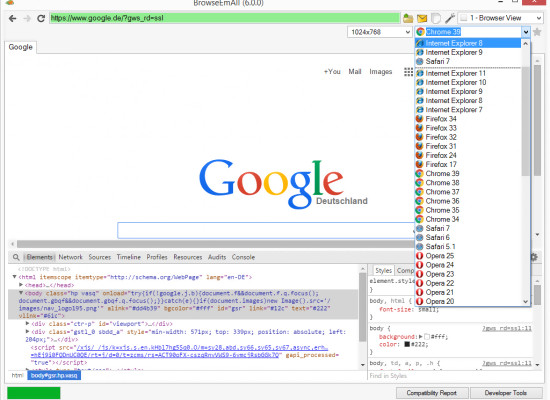Click into the Google search box

click(x=266, y=231)
